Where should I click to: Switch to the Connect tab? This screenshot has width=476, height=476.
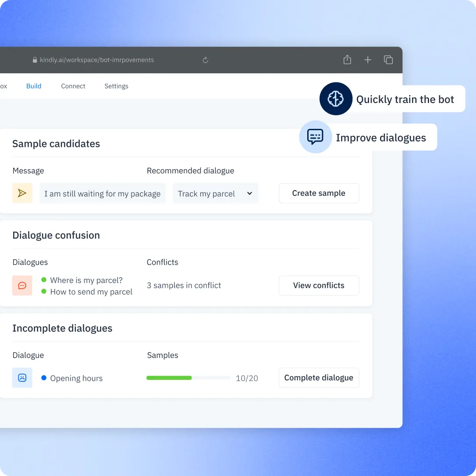[73, 86]
